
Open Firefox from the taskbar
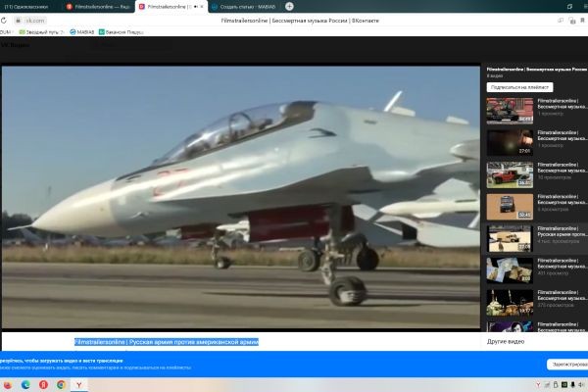point(7,385)
